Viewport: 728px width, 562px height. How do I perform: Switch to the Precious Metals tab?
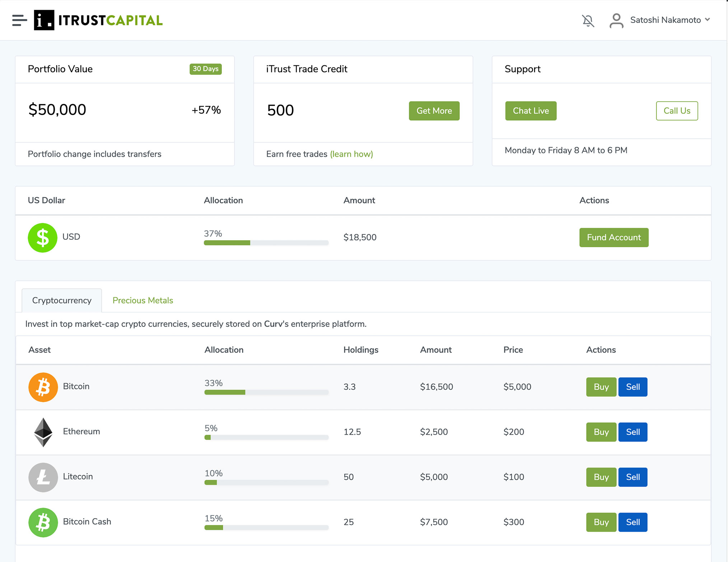click(x=143, y=300)
